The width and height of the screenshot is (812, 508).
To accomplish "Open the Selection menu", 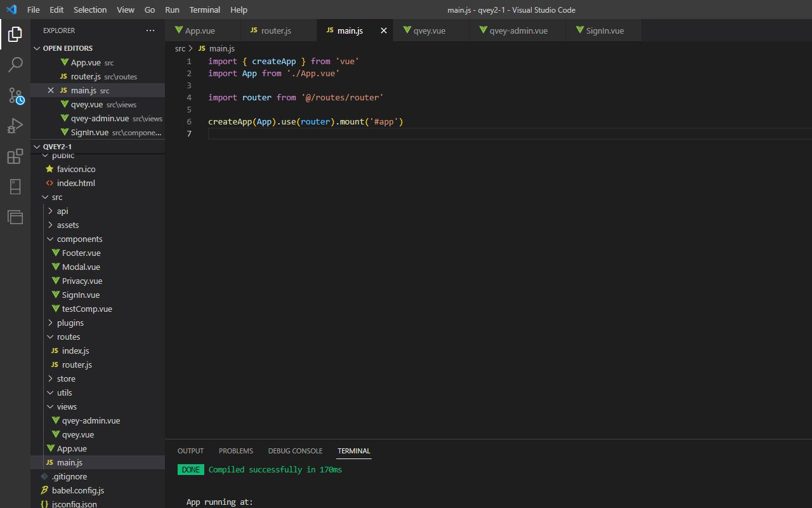I will [90, 10].
